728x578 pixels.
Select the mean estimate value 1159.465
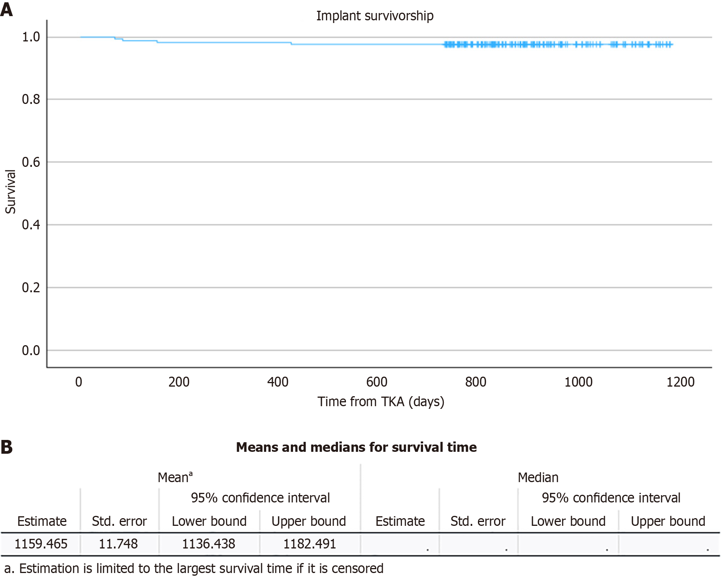41,544
